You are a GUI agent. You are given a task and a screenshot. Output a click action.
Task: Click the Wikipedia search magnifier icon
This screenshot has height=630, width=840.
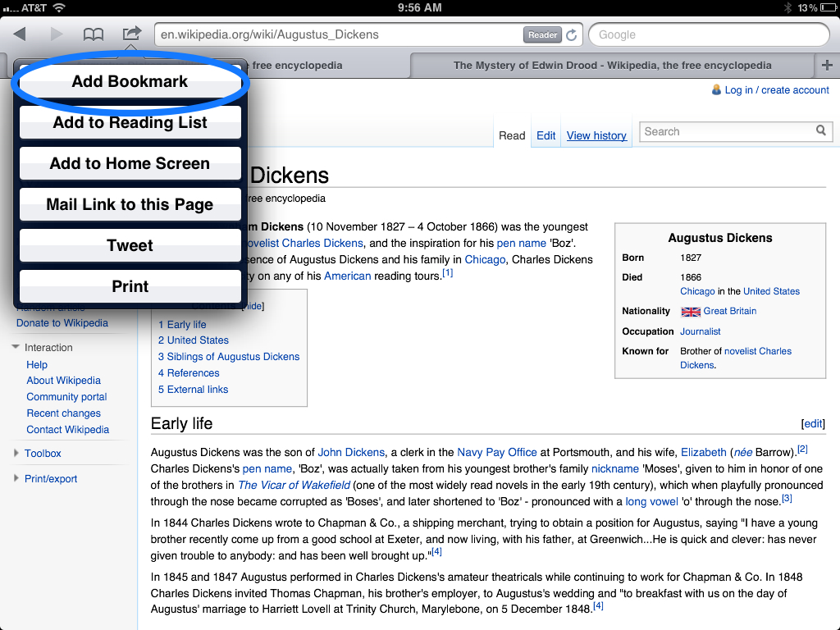821,131
